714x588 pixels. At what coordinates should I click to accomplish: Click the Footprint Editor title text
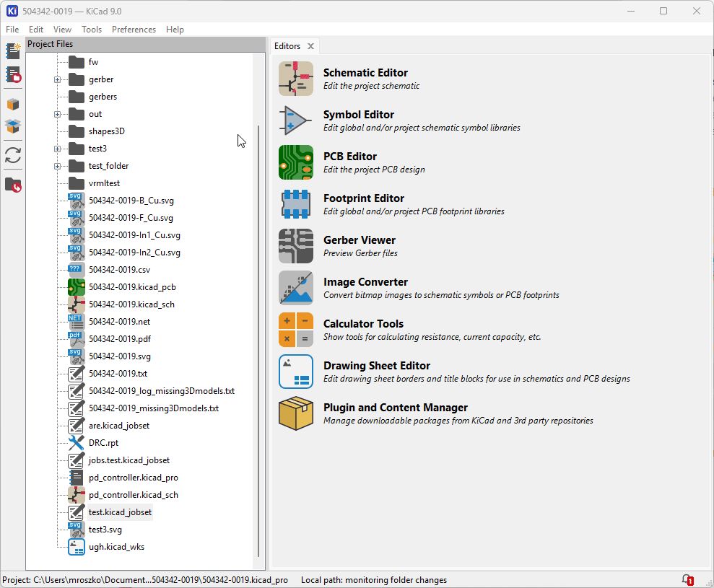(x=363, y=198)
